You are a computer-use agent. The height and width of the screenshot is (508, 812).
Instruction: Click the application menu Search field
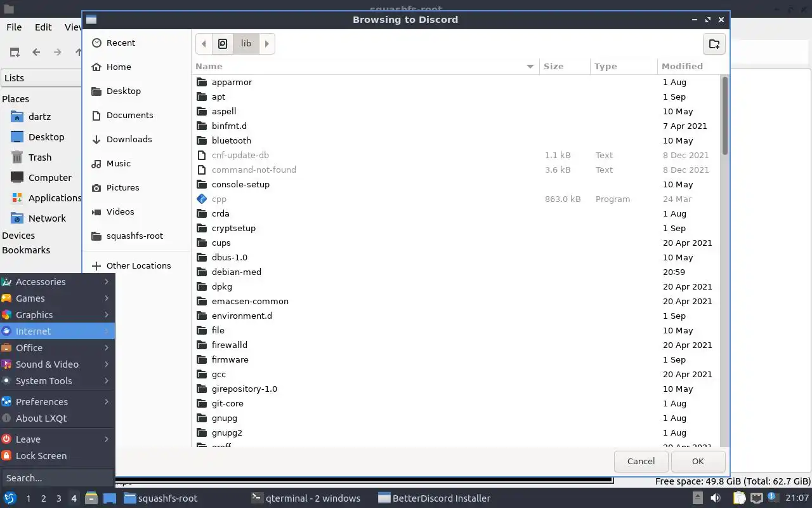coord(57,478)
